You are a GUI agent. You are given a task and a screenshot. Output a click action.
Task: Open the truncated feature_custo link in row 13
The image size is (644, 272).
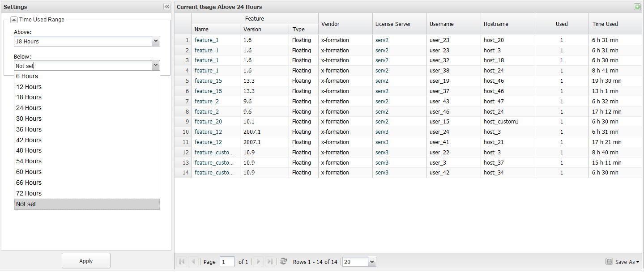coord(214,163)
